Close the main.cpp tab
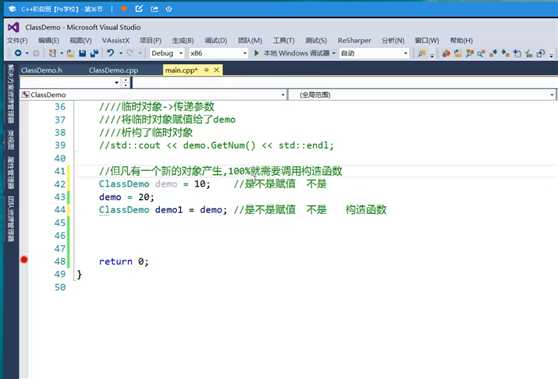Image resolution: width=558 pixels, height=379 pixels. point(216,70)
